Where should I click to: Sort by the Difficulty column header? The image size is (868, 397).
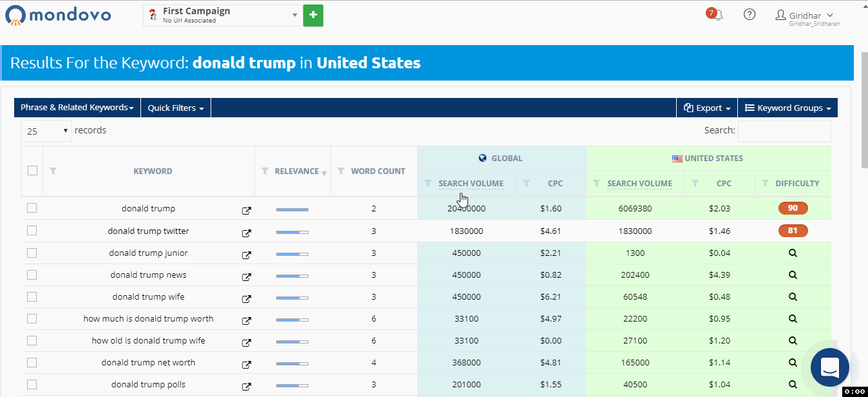pyautogui.click(x=797, y=183)
